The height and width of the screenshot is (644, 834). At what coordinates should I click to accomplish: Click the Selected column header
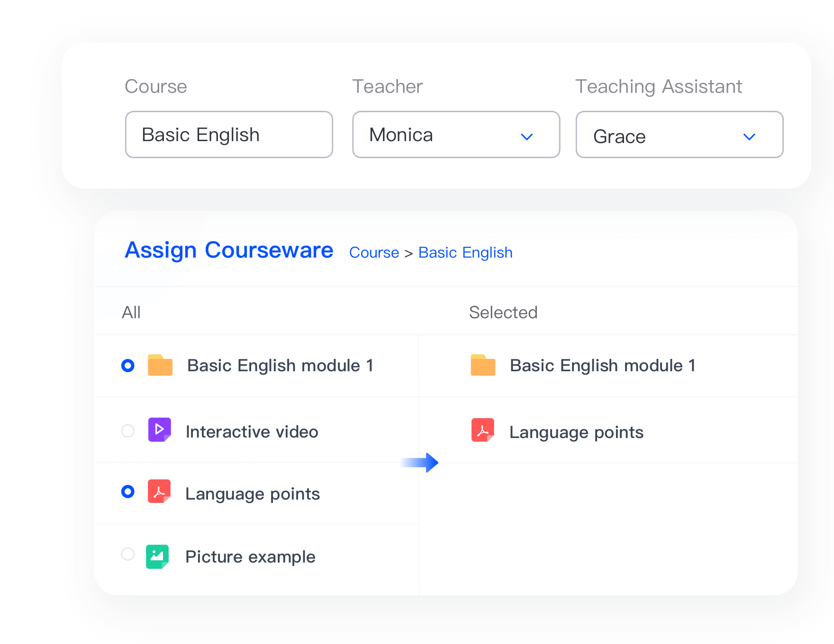[503, 313]
